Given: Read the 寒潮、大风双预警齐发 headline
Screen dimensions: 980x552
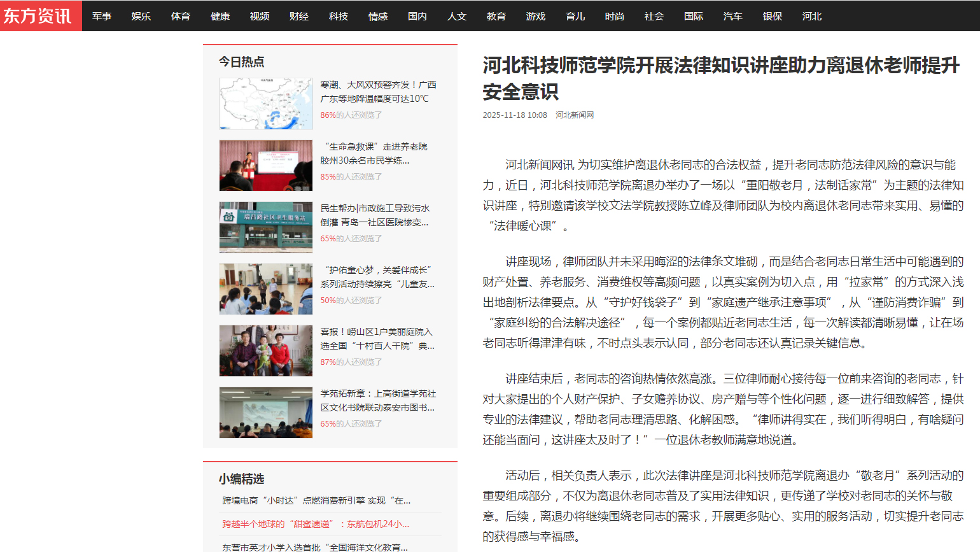Looking at the screenshot, I should click(378, 92).
